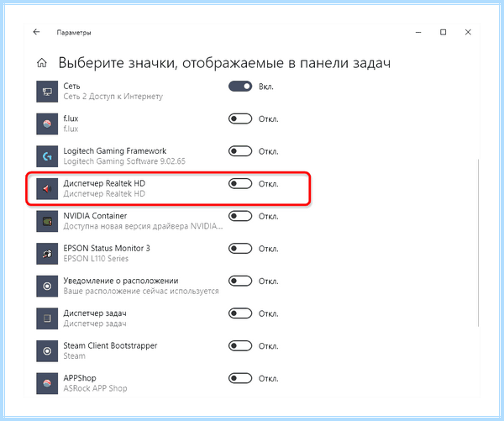Maximize the Параметры window
This screenshot has height=421, width=504.
[x=443, y=32]
